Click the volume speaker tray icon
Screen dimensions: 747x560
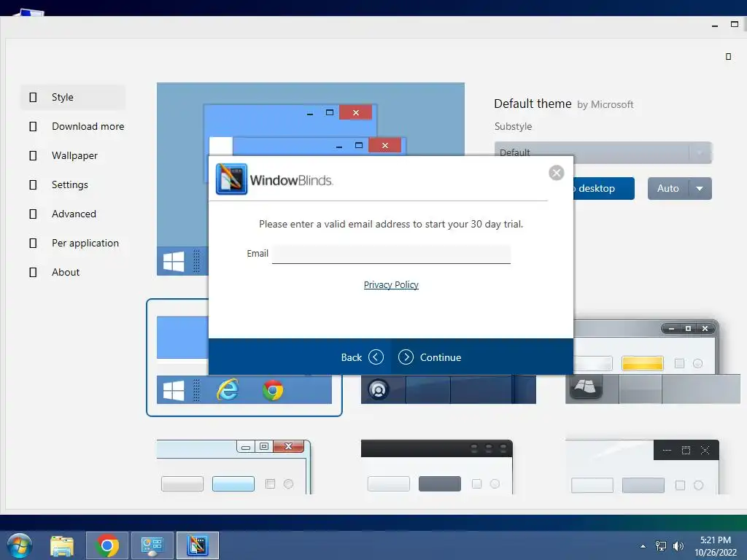point(678,546)
